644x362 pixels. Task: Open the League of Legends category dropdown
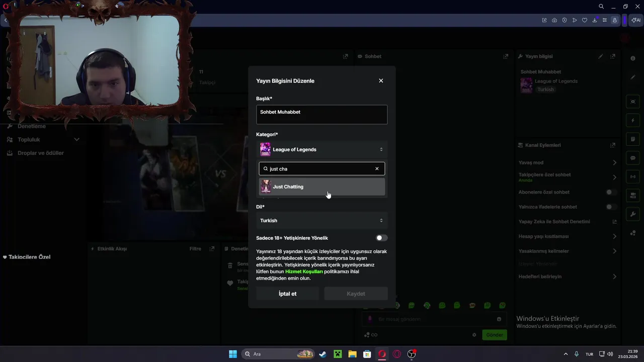[x=322, y=149]
